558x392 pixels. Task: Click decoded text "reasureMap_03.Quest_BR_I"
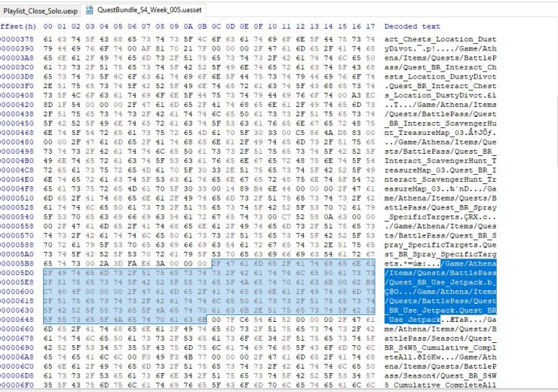(x=440, y=170)
